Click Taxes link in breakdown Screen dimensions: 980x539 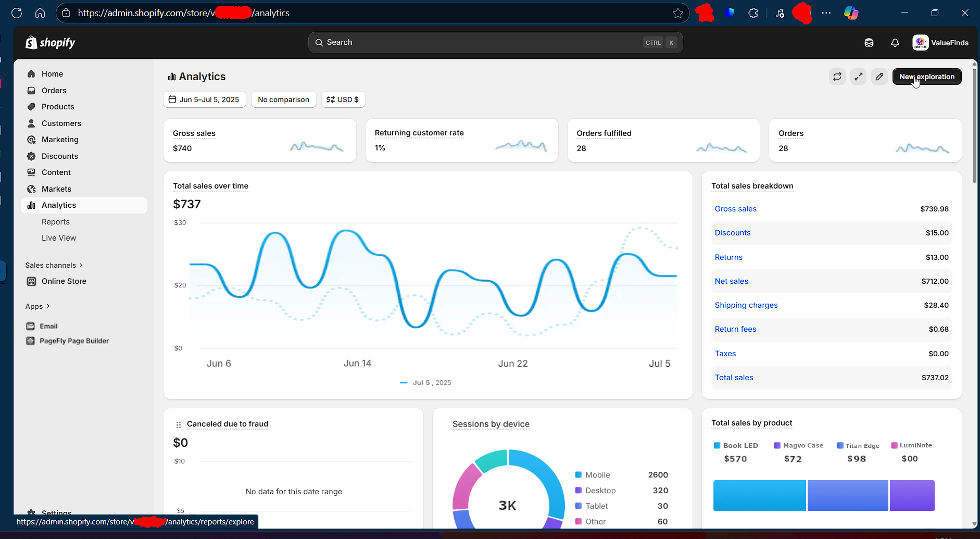pos(725,354)
